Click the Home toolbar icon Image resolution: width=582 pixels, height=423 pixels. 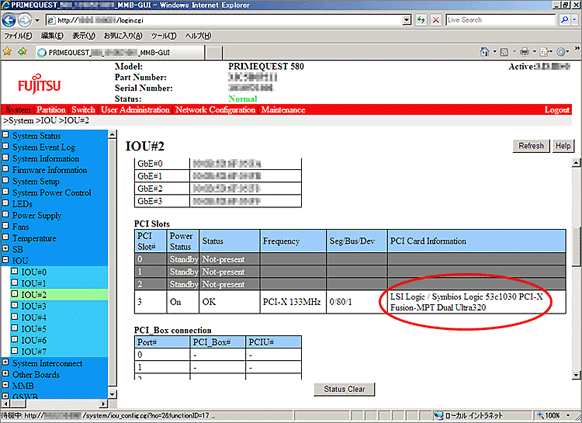(484, 52)
